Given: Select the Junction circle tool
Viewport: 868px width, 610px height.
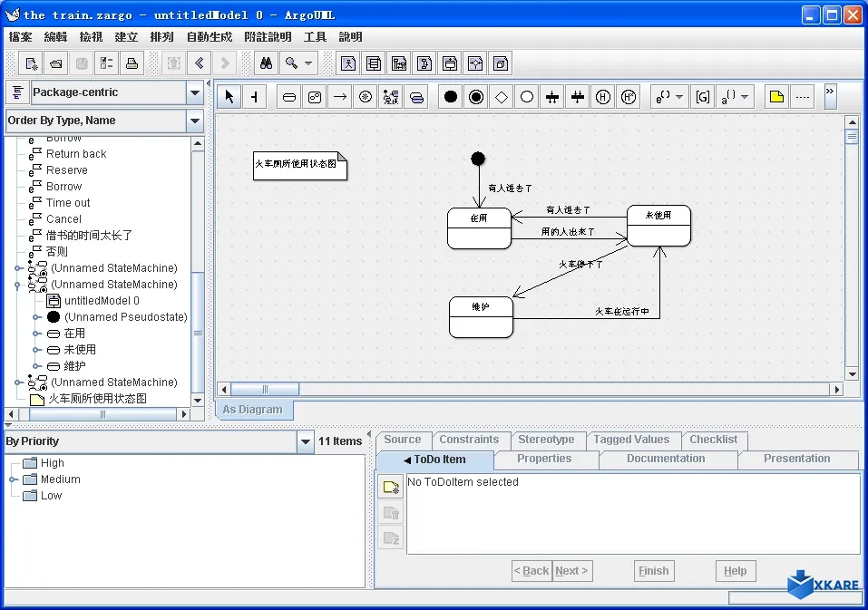Looking at the screenshot, I should click(x=527, y=97).
